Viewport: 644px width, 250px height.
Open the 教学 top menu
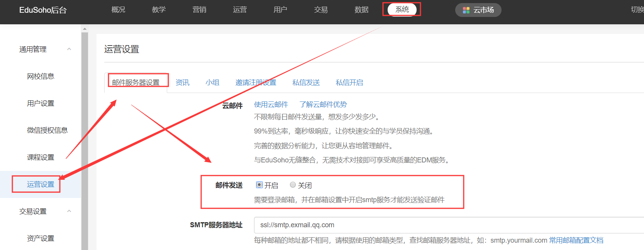click(159, 10)
